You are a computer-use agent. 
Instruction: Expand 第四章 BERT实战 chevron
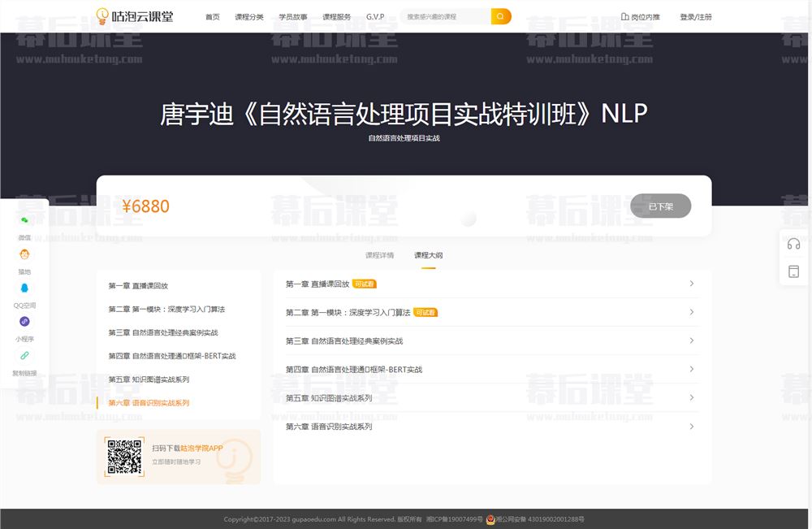click(x=692, y=369)
